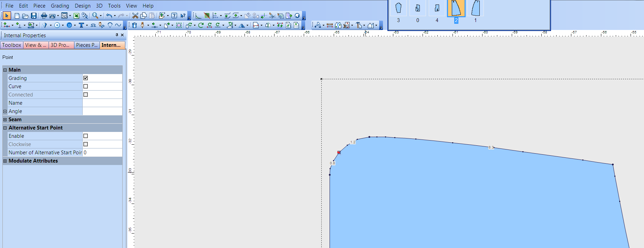Open the Piece menu
This screenshot has height=248, width=644.
pos(39,6)
